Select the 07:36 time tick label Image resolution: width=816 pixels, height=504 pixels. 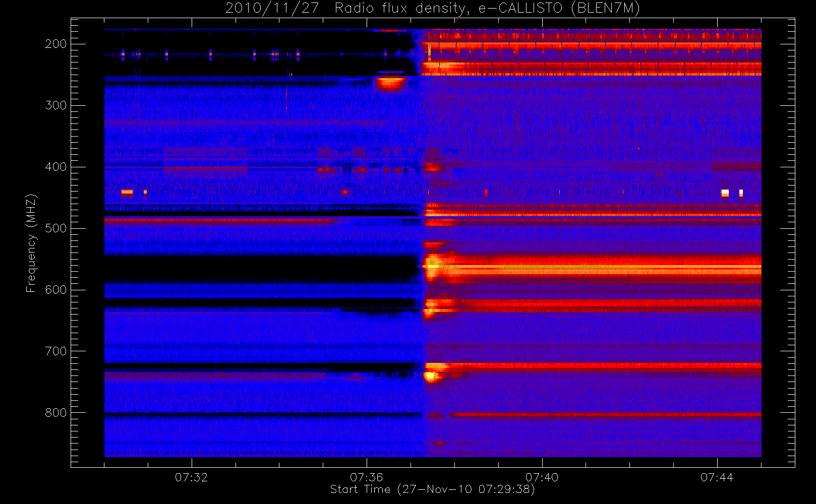[367, 477]
